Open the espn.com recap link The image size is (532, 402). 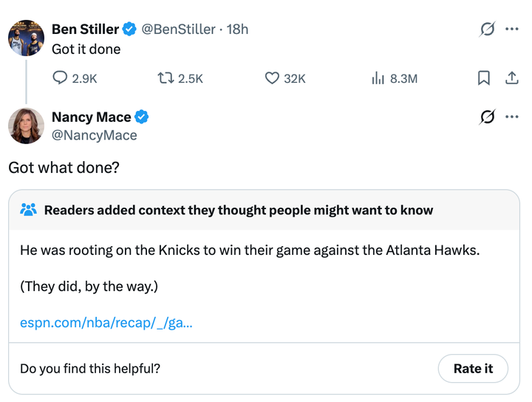point(106,323)
